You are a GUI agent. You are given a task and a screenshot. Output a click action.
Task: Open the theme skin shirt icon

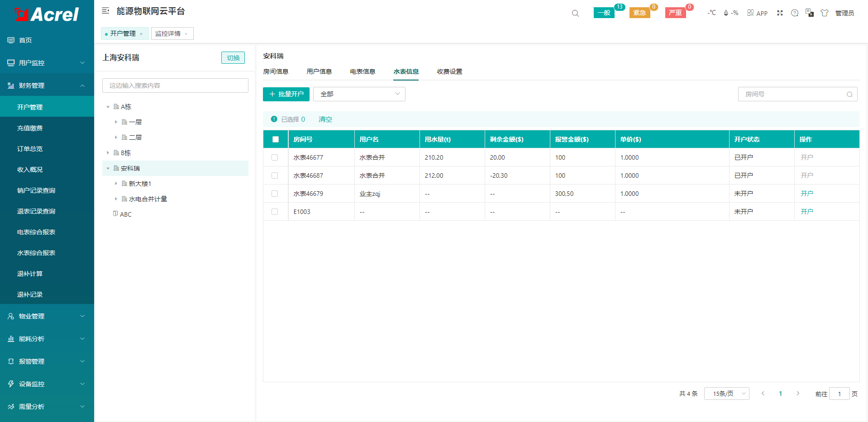[825, 13]
